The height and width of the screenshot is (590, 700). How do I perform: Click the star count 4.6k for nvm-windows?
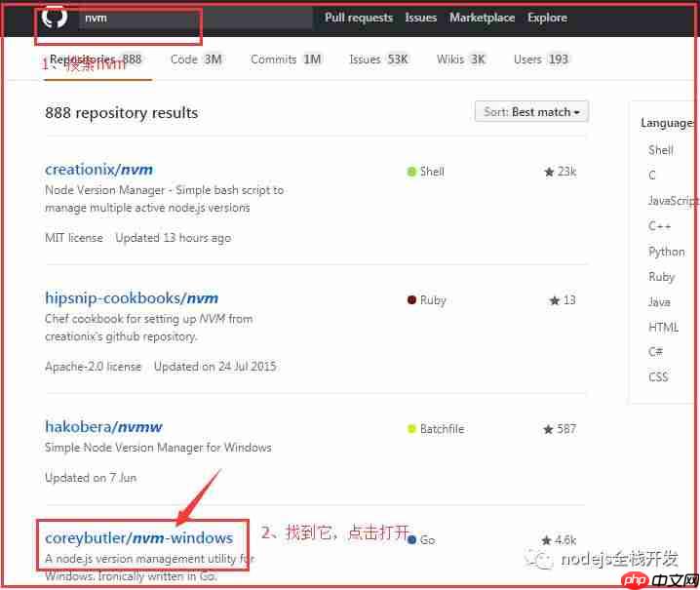(559, 540)
